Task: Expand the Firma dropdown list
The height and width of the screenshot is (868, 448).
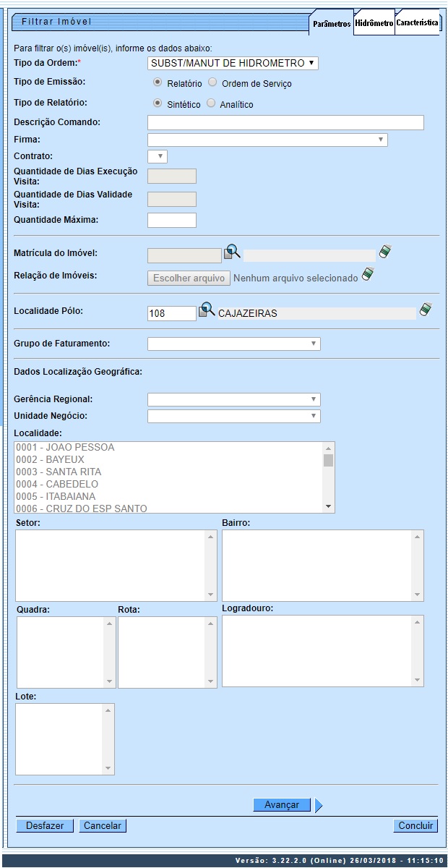Action: pos(267,140)
